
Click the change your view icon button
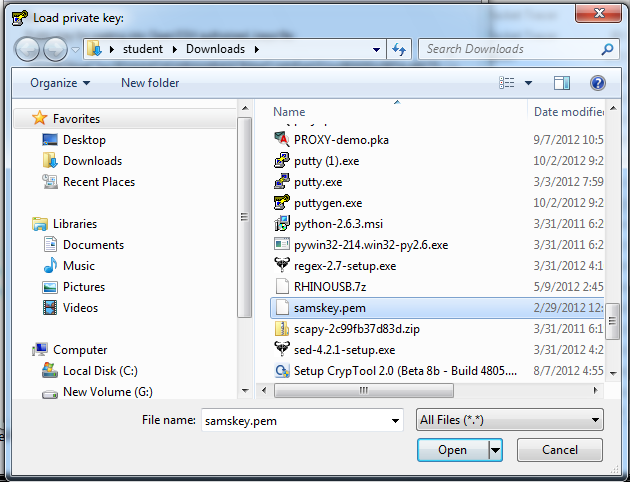click(507, 83)
